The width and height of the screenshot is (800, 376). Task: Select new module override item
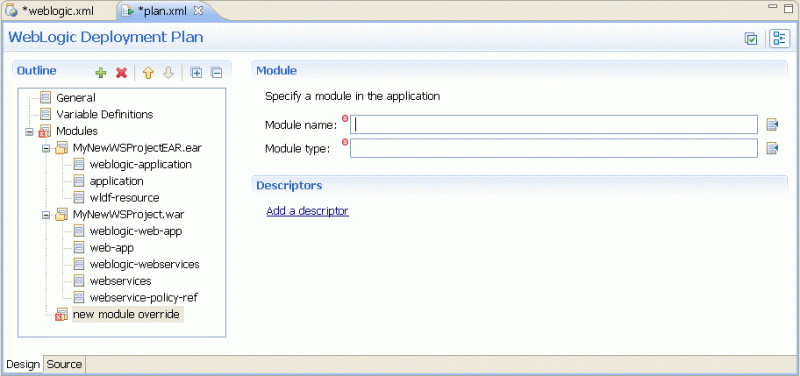pos(127,314)
